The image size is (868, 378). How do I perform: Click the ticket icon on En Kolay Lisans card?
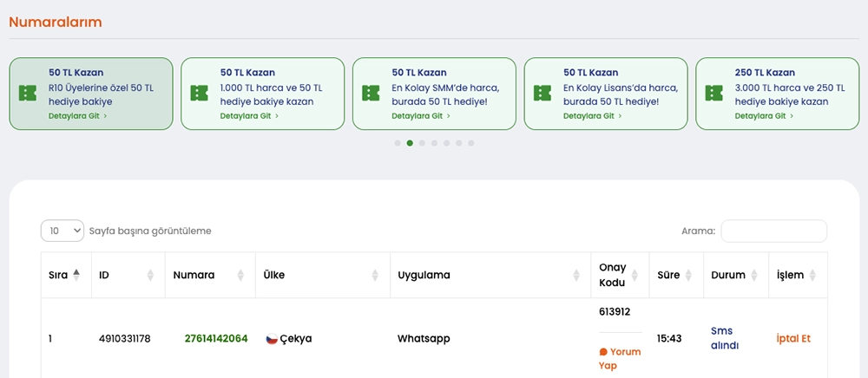pyautogui.click(x=542, y=94)
